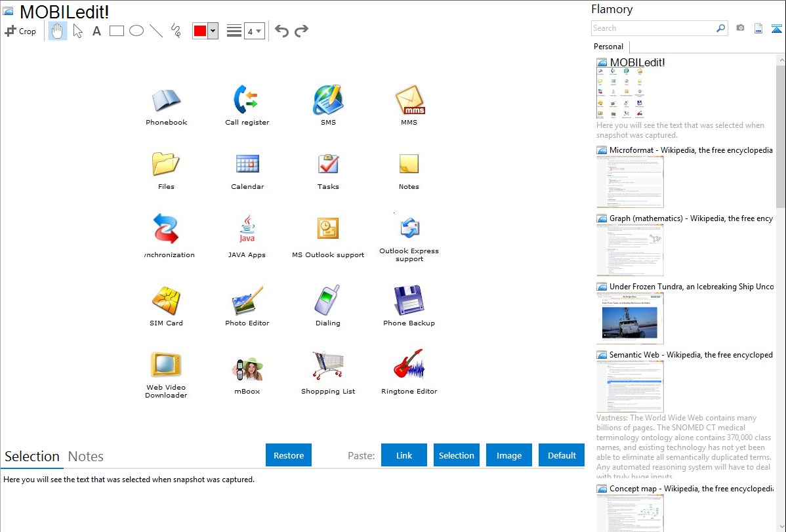Select the straight line tool
The image size is (786, 532).
pos(156,31)
